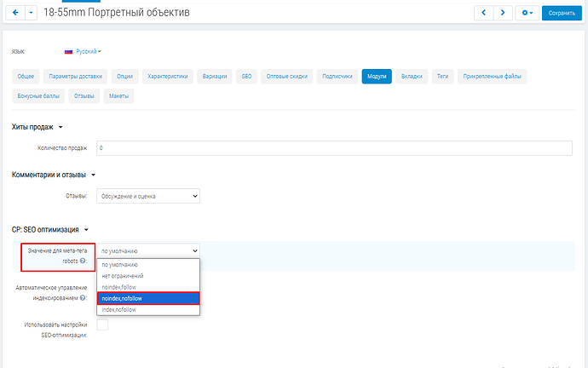Collapse the Комментарии и отзывы section
This screenshot has height=368, width=588.
point(53,175)
